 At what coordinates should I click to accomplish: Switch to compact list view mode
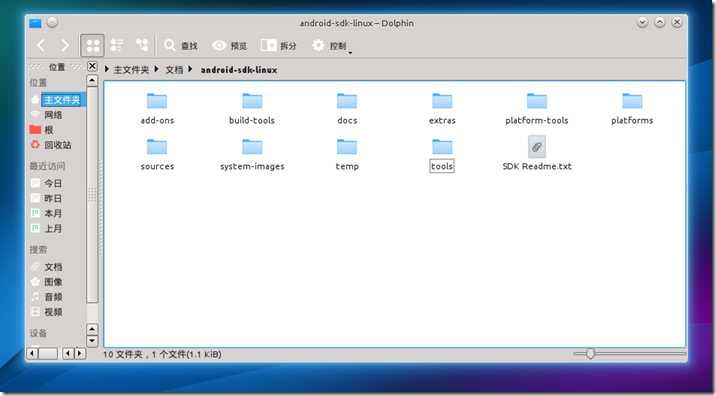coord(117,45)
